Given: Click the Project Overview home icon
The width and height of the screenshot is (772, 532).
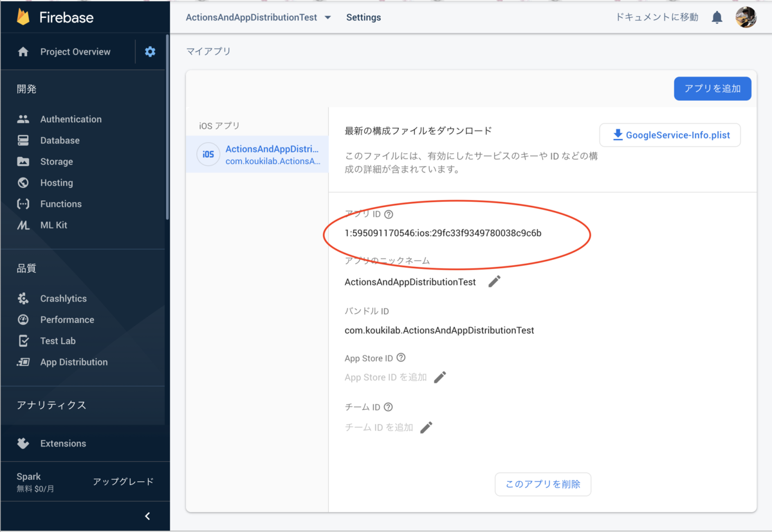Looking at the screenshot, I should pyautogui.click(x=23, y=51).
